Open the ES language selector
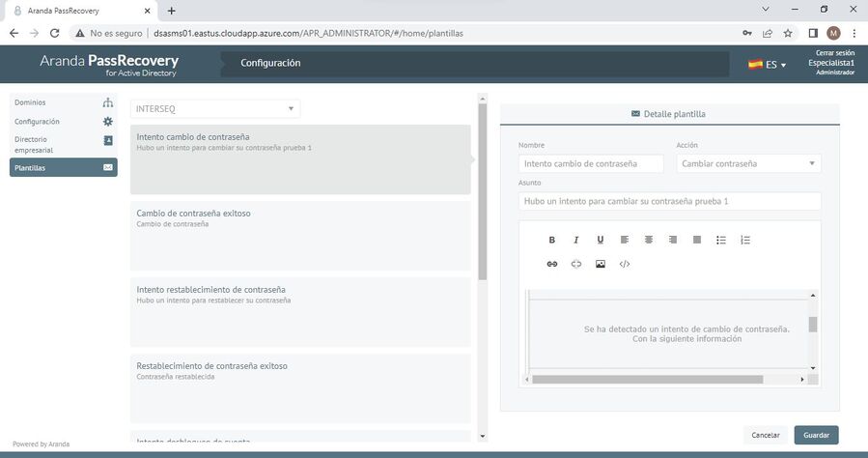Screen dimensions: 868x458 pyautogui.click(x=768, y=64)
